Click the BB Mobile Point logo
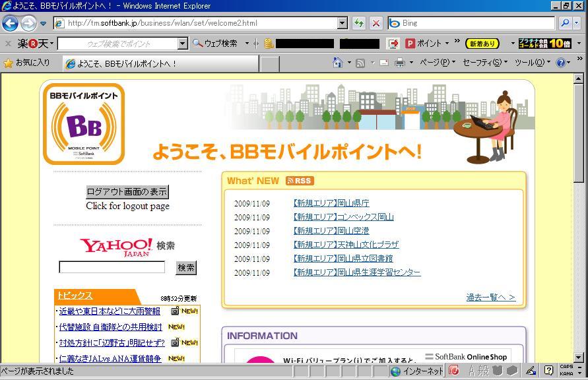The width and height of the screenshot is (588, 380). click(84, 124)
